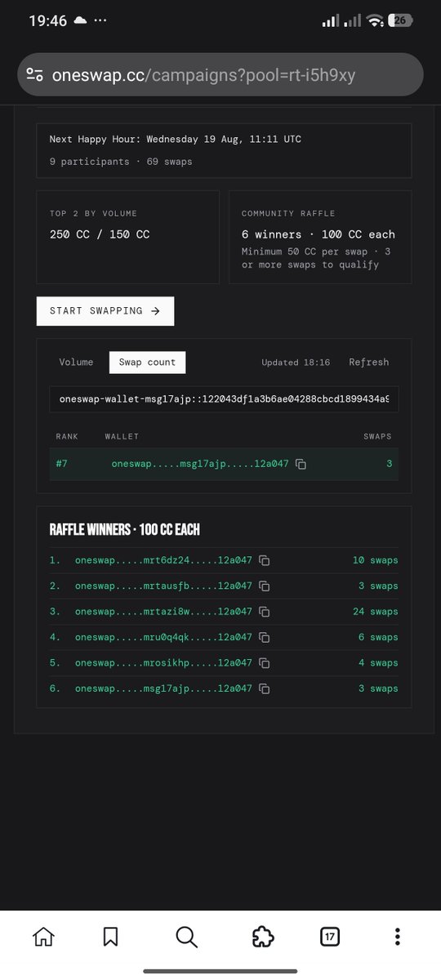The image size is (441, 980).
Task: Switch to the Volume tab
Action: click(76, 363)
